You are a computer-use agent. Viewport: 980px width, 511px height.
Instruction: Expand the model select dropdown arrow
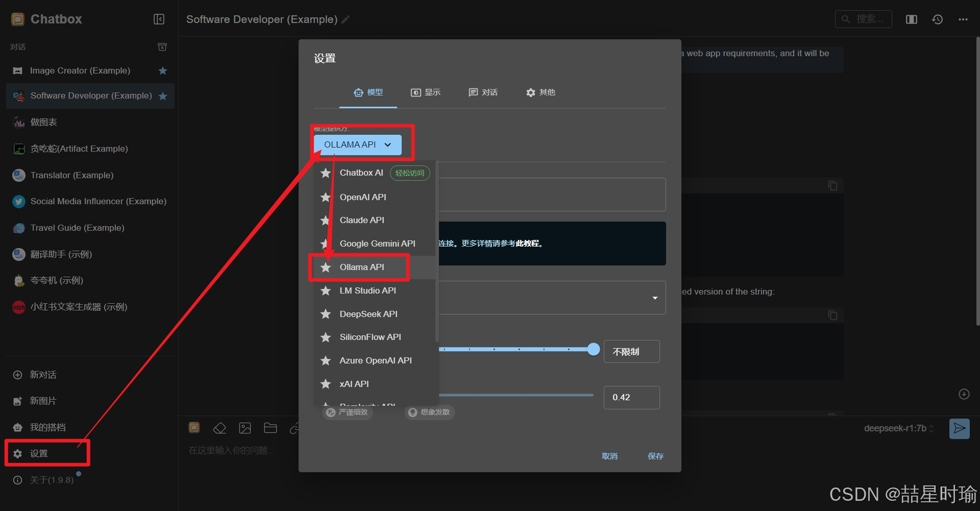click(x=655, y=298)
